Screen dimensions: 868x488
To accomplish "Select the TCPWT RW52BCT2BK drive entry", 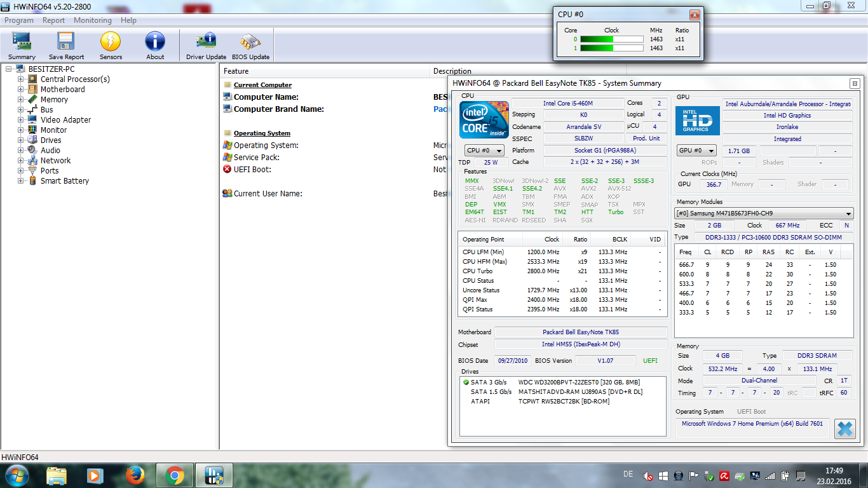I will 564,401.
